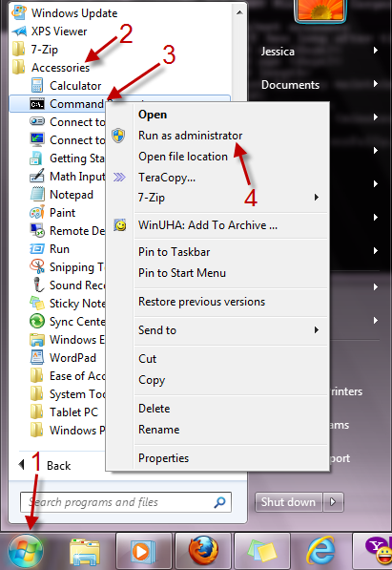Click the magnifier icon in search box
Image resolution: width=392 pixels, height=570 pixels.
(219, 502)
